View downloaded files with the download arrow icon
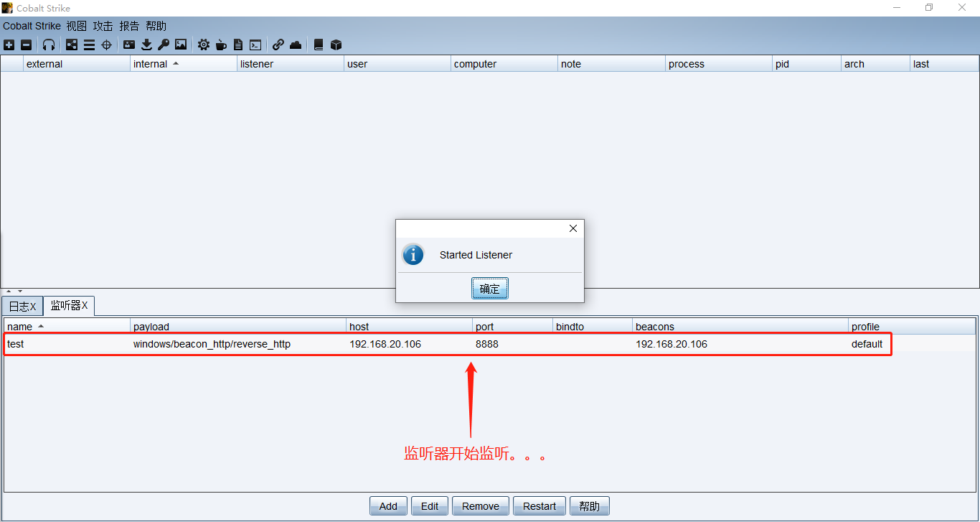Viewport: 980px width, 522px height. click(146, 45)
